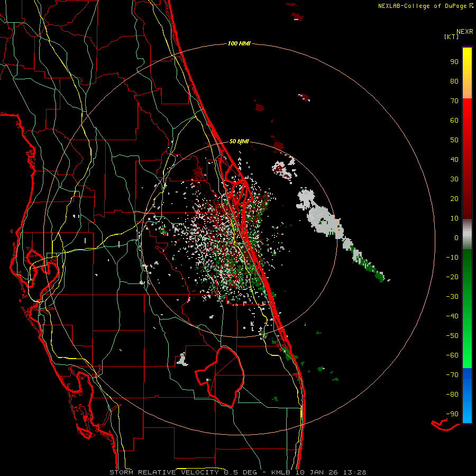The width and height of the screenshot is (476, 476).
Task: Click the -20 value on the velocity scale
Action: point(452,277)
